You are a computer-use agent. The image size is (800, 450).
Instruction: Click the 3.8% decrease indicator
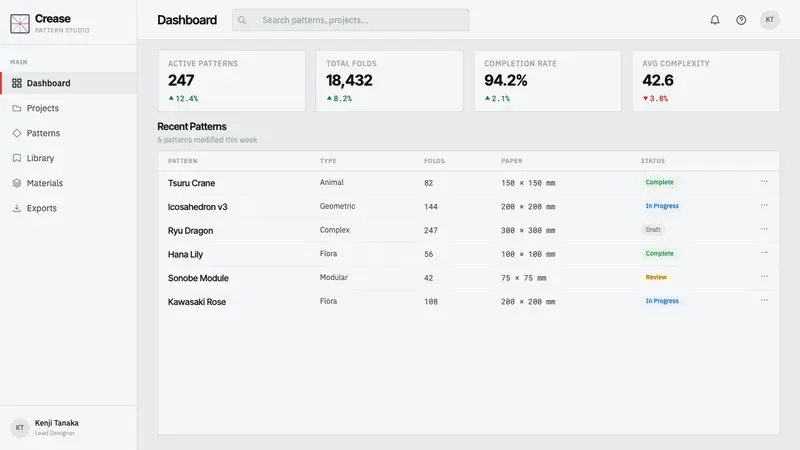[x=655, y=98]
